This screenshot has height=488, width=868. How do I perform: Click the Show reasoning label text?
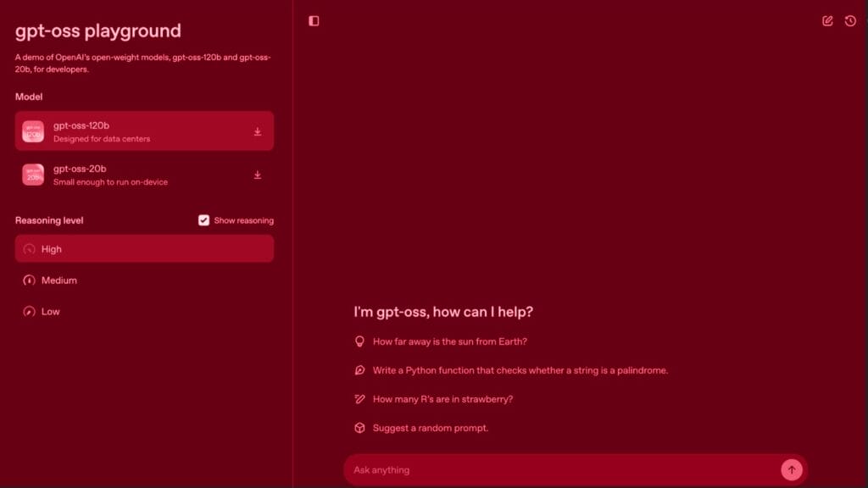click(x=243, y=220)
